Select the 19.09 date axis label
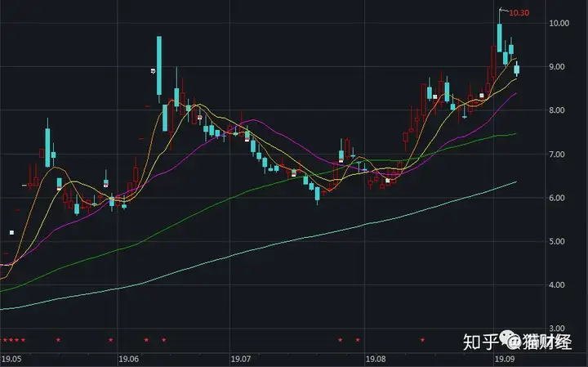Viewport: 588px width, 367px height. (x=505, y=359)
